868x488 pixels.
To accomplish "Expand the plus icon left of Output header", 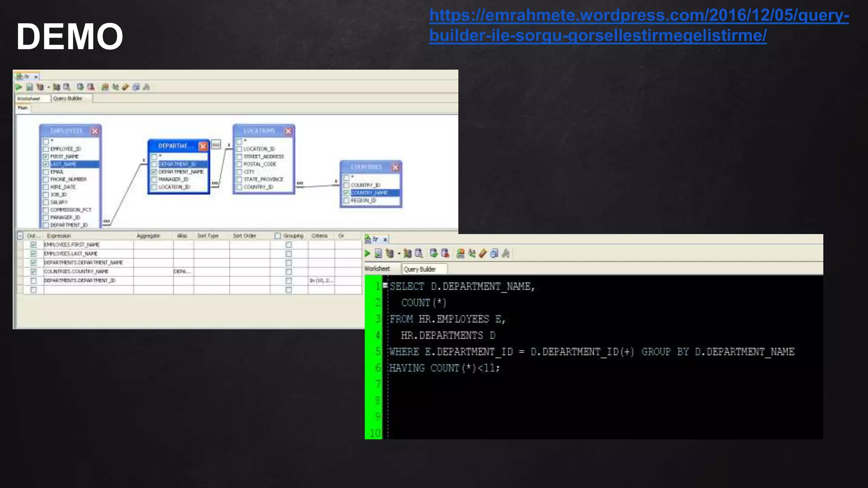I will tap(20, 236).
